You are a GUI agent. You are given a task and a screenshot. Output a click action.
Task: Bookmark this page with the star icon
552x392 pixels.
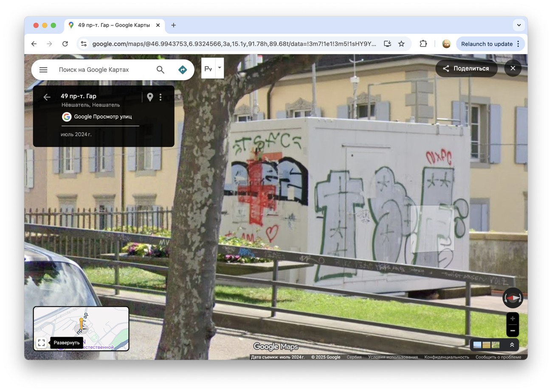(x=401, y=44)
